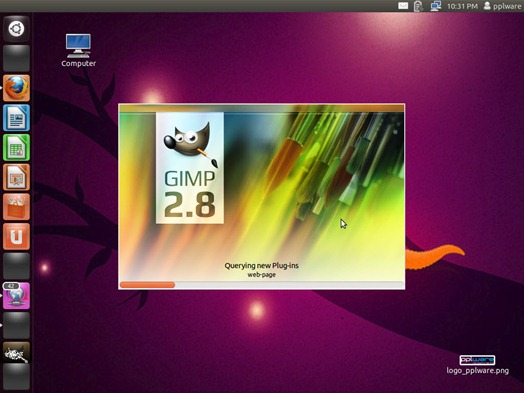Open the Ubuntu Dash home button

tap(16, 29)
